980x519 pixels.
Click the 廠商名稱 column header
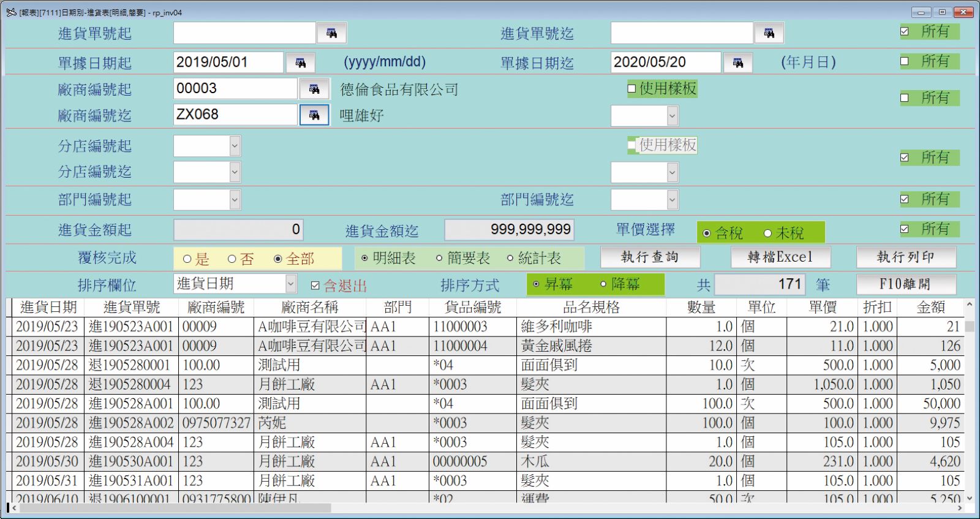(309, 308)
